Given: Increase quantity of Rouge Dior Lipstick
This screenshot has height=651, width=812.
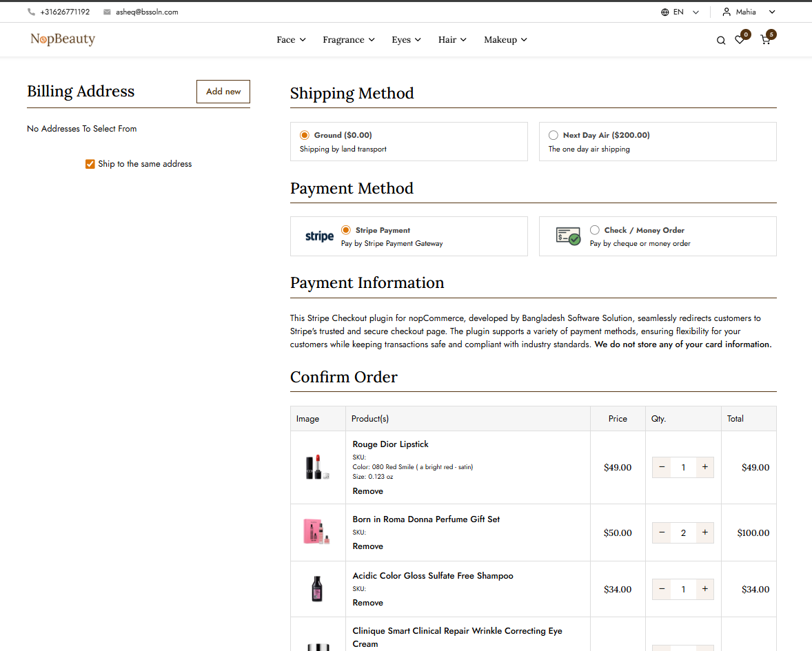Looking at the screenshot, I should pos(704,467).
